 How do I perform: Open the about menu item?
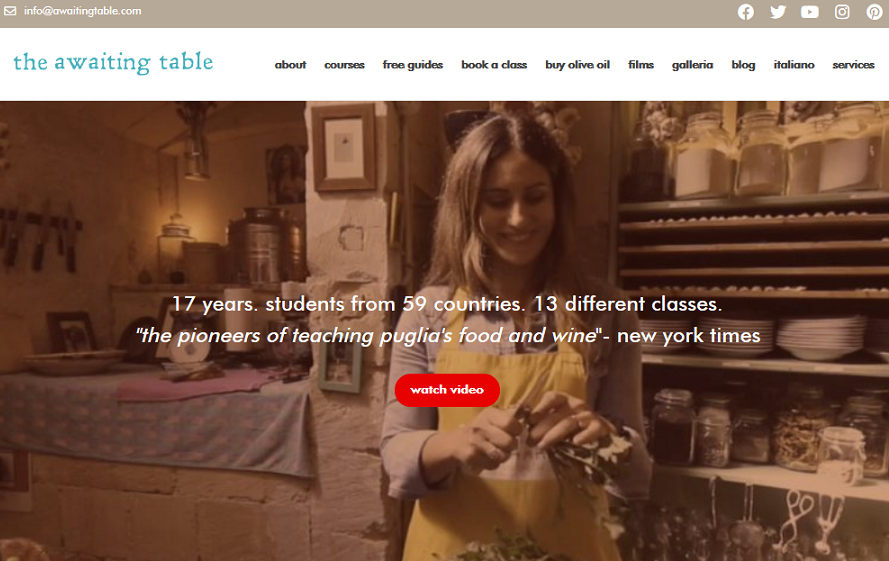tap(290, 65)
